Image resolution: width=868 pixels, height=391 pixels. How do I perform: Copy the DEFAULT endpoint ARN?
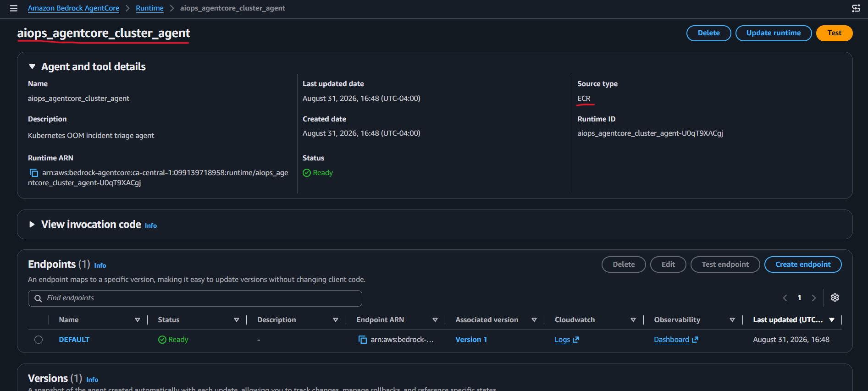362,340
